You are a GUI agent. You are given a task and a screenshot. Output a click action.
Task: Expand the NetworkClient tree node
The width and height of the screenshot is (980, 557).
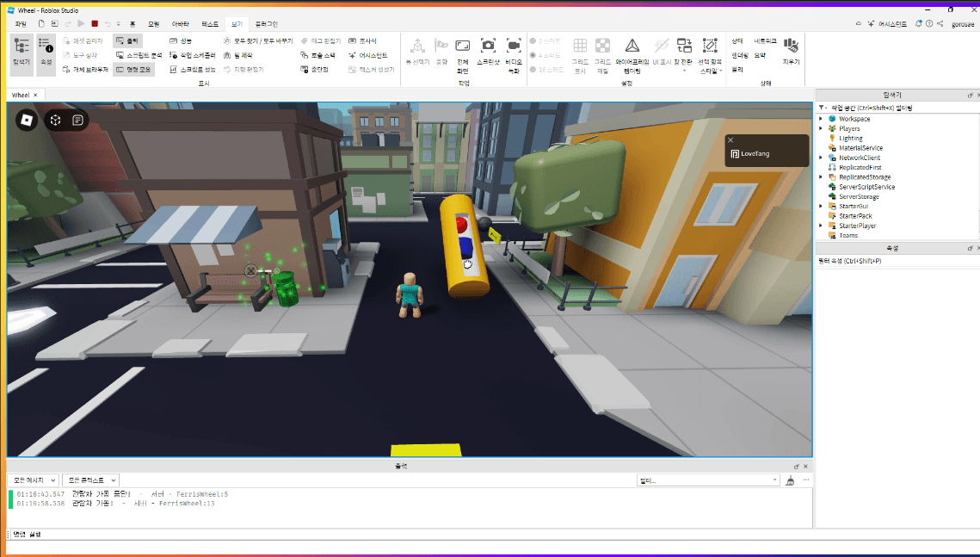[821, 158]
